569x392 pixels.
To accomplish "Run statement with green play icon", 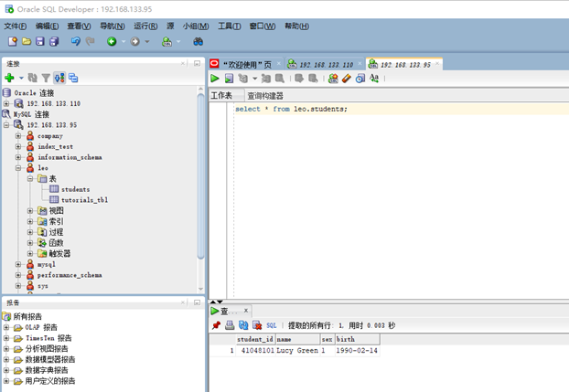I will 215,79.
